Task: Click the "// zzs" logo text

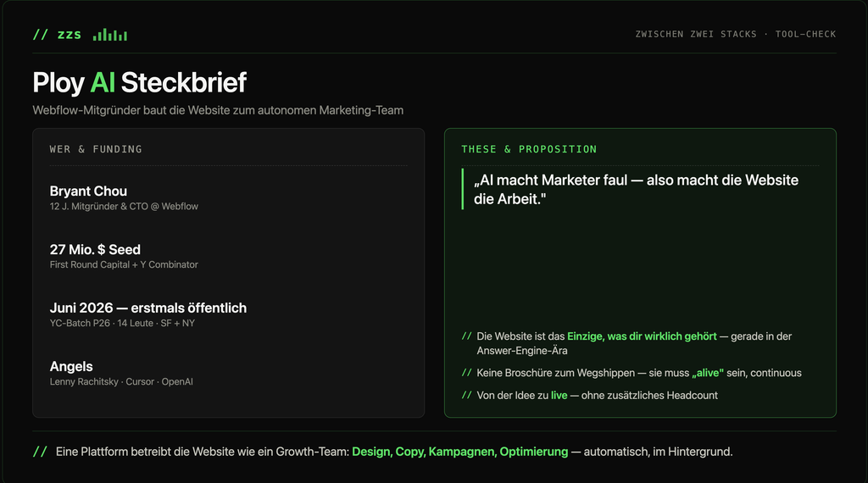Action: click(57, 34)
